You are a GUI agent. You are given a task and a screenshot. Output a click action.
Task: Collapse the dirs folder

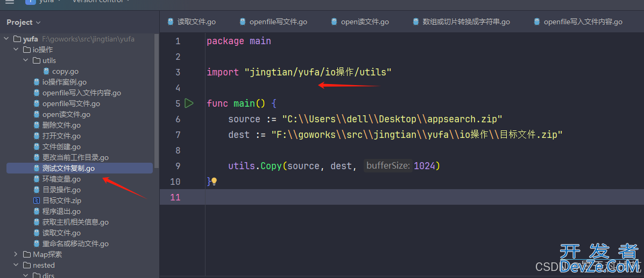pos(25,275)
